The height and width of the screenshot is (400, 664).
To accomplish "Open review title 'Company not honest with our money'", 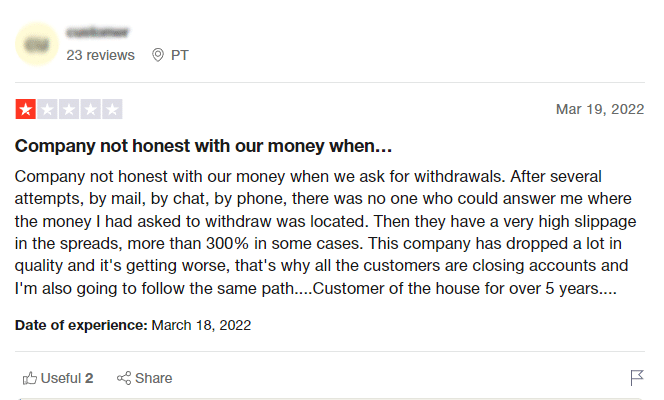I will [x=203, y=146].
